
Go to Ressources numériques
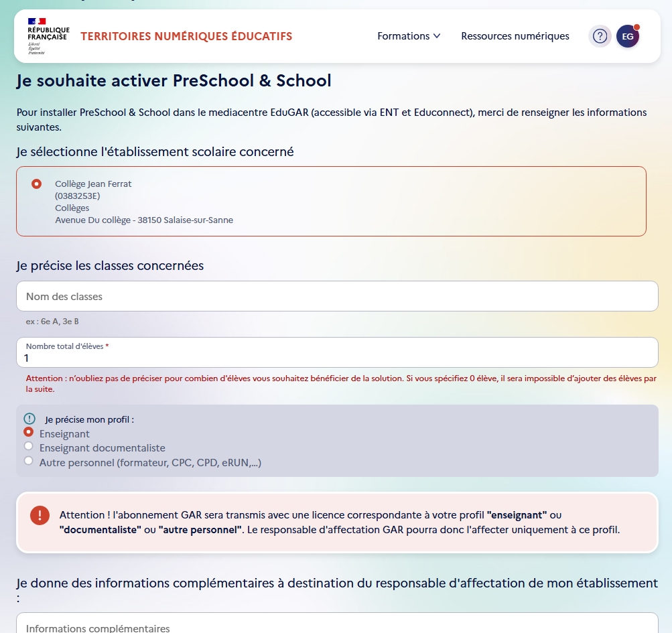[515, 36]
